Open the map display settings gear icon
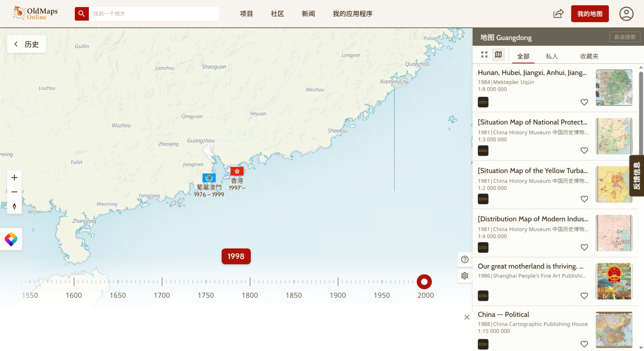Image resolution: width=644 pixels, height=351 pixels. point(464,276)
